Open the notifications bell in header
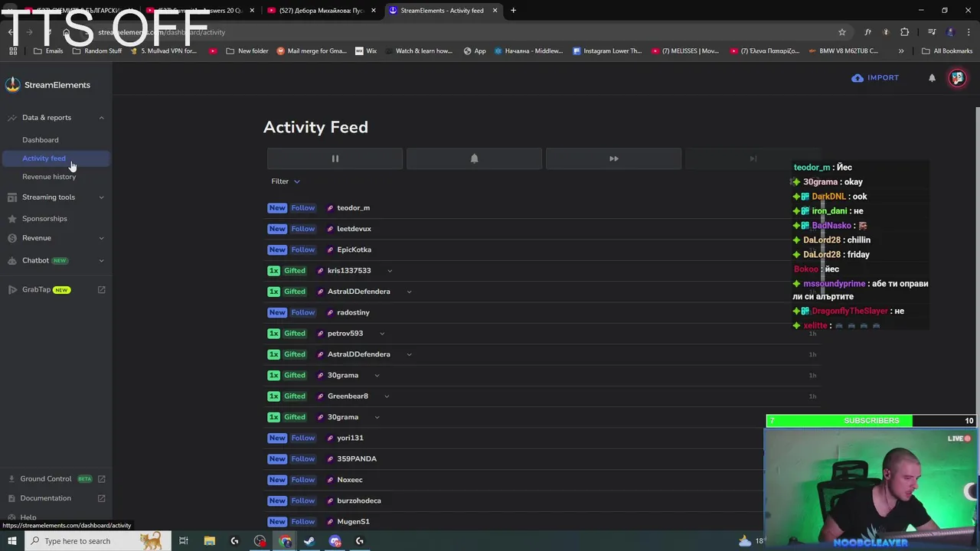Image resolution: width=980 pixels, height=551 pixels. coord(932,78)
